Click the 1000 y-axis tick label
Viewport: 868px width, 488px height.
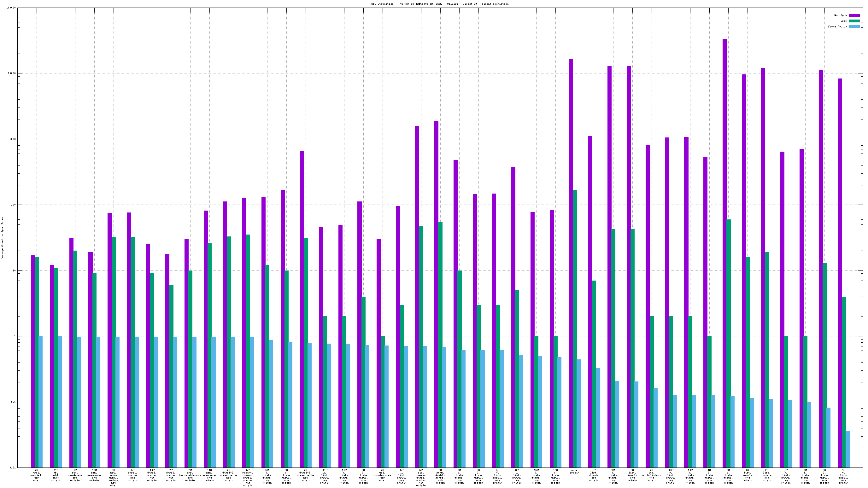13,139
